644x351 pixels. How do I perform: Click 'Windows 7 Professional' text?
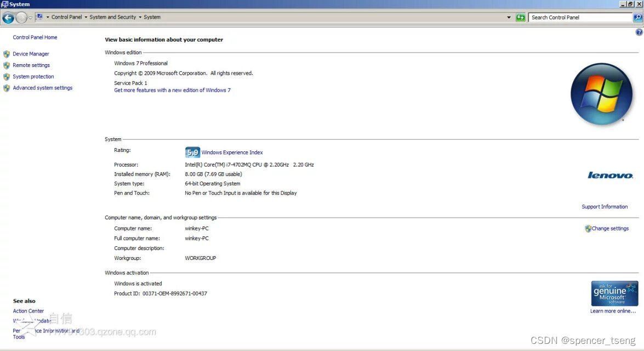[141, 63]
